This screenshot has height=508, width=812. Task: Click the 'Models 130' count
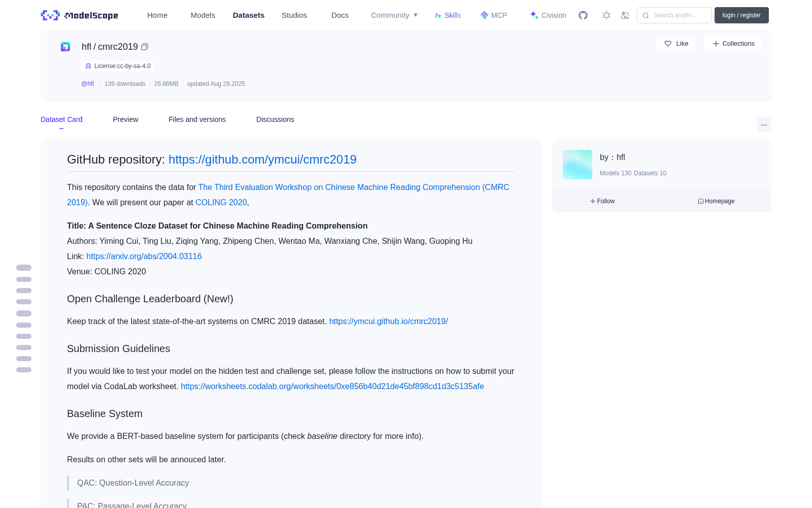tap(616, 173)
